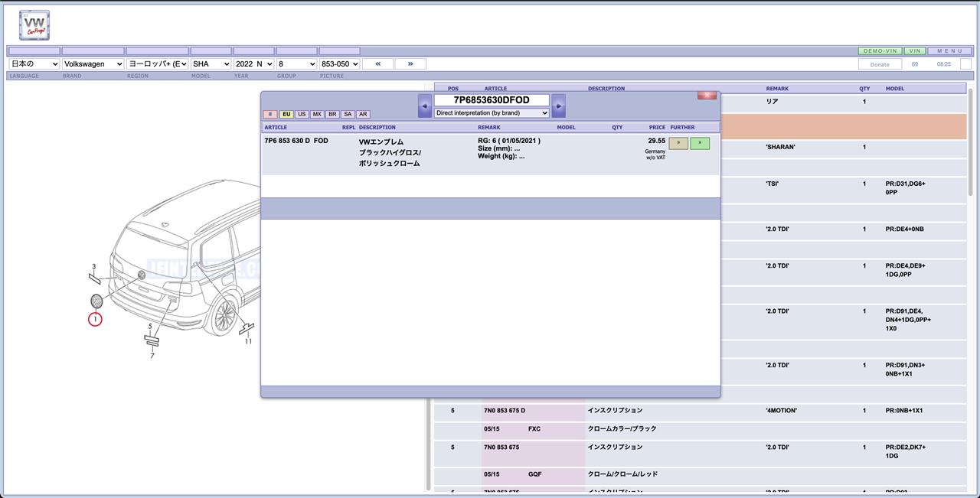Click the DEMO-VIN button
The height and width of the screenshot is (498, 980).
point(880,51)
